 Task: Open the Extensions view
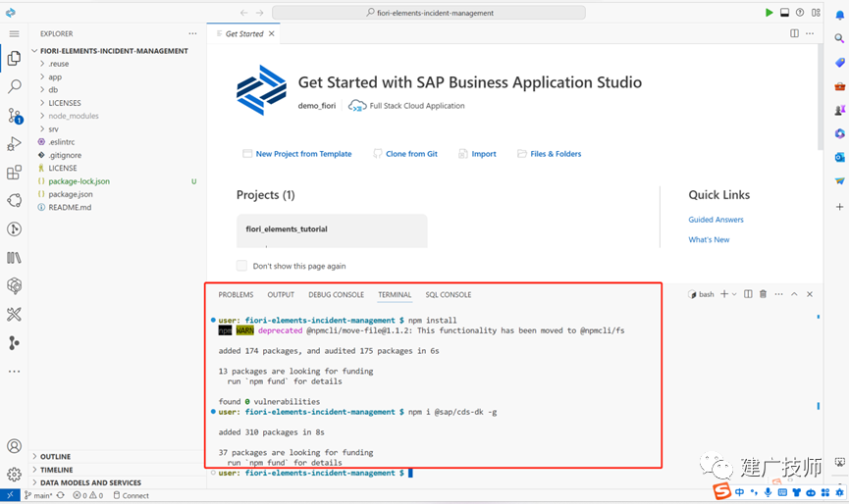coord(14,173)
